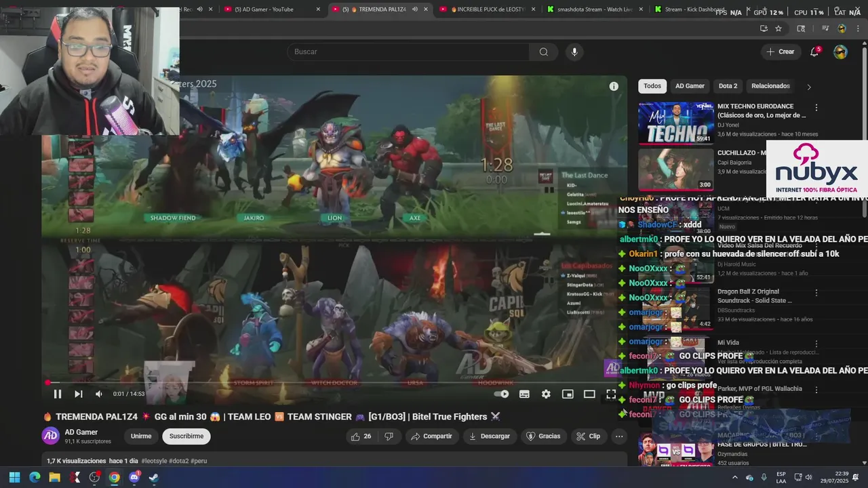Switch to smashdota Stream Kick tab
Viewport: 868px width, 488px height.
click(x=595, y=9)
